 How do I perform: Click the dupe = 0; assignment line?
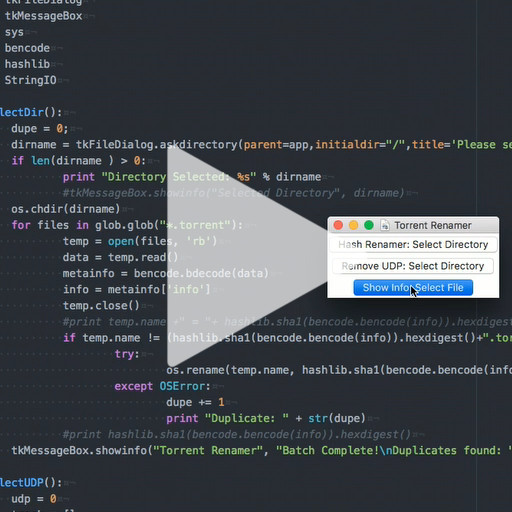pos(40,128)
